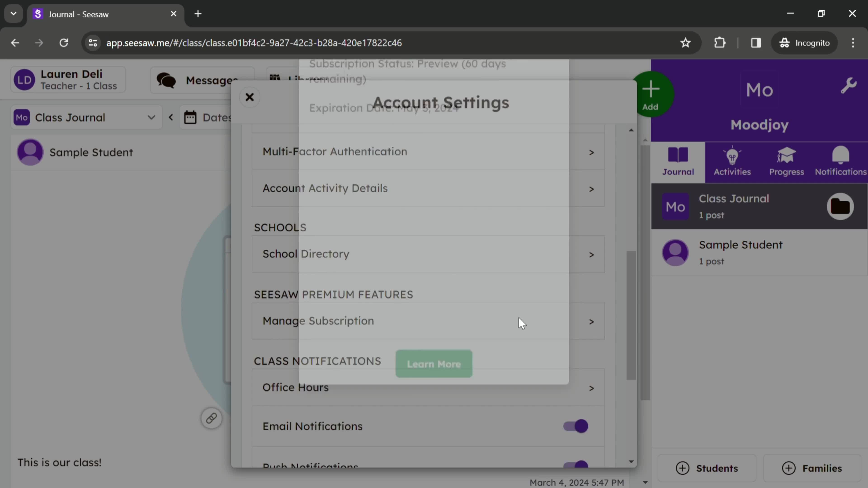Toggle Push Notifications switch
This screenshot has width=868, height=488.
point(576,465)
